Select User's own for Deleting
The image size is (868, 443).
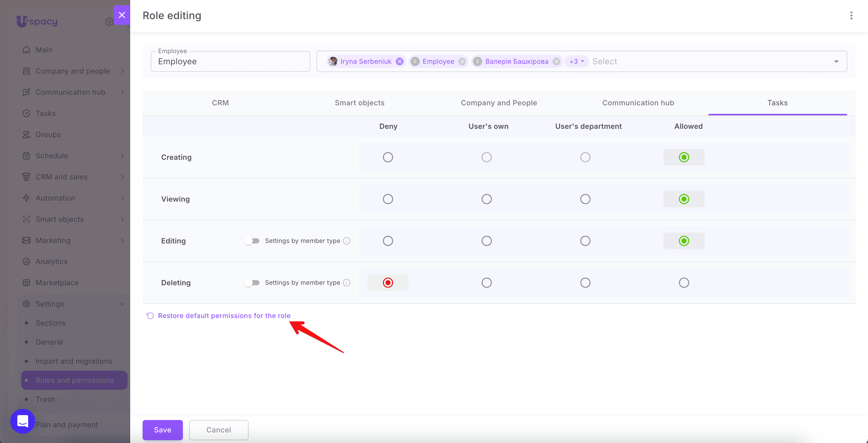(x=486, y=282)
